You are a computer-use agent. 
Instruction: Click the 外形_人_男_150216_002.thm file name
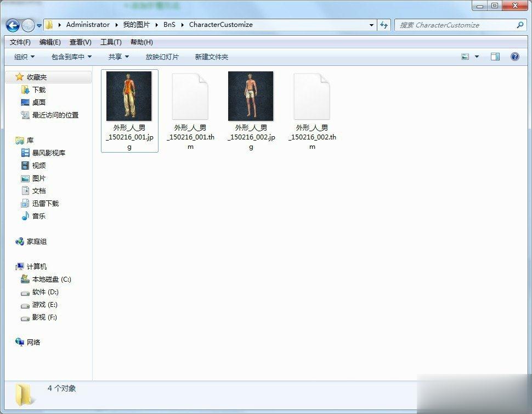point(312,137)
